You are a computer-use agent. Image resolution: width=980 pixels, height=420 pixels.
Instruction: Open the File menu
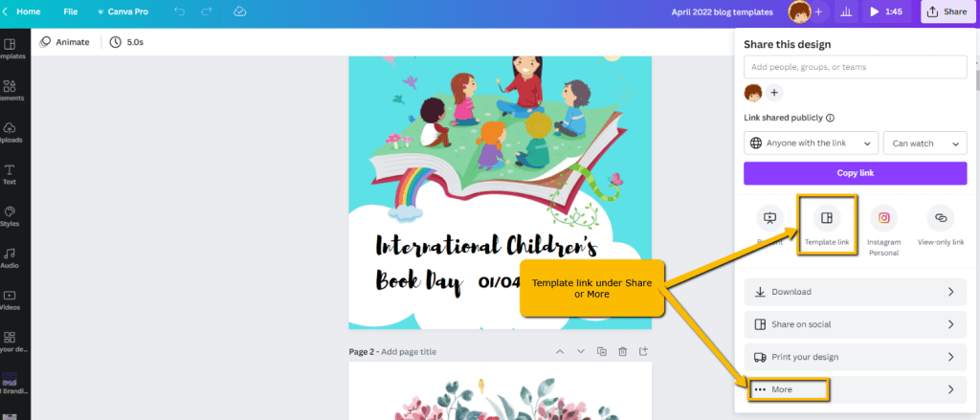(x=71, y=11)
